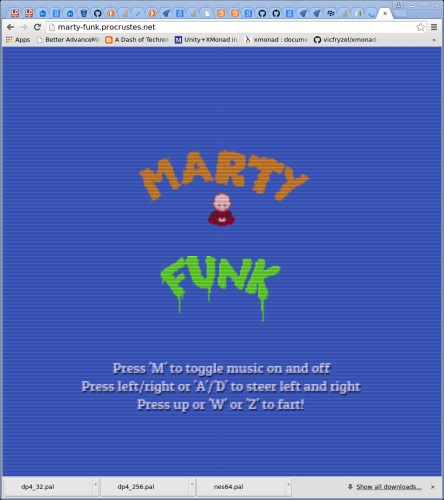This screenshot has width=444, height=500.
Task: Open the Unity+XMonad bookmark
Action: pos(206,40)
